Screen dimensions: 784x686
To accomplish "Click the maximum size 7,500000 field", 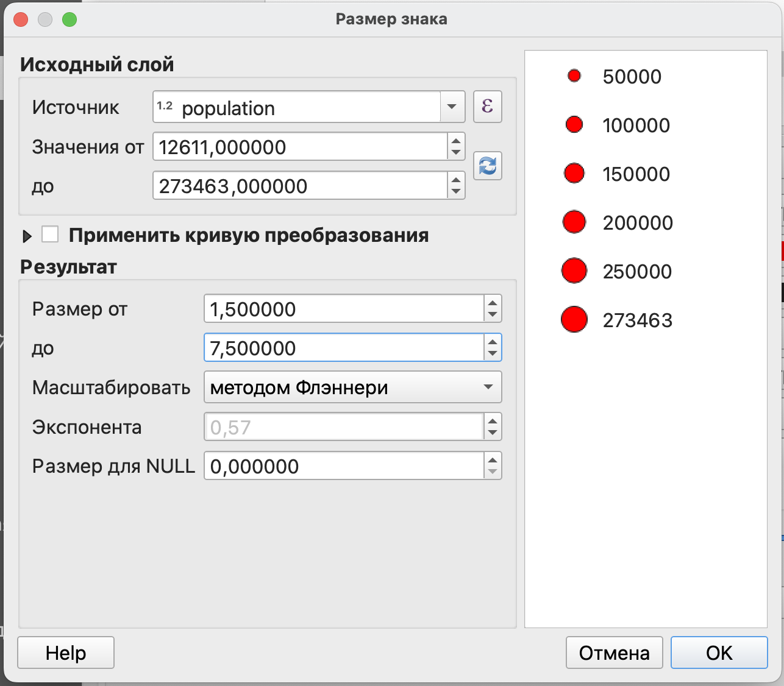I will [x=344, y=348].
